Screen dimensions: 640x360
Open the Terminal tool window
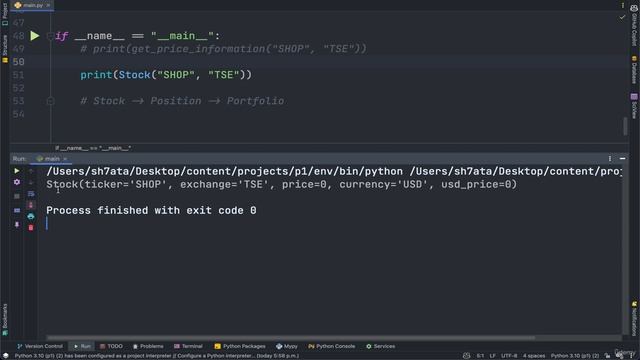pyautogui.click(x=188, y=346)
